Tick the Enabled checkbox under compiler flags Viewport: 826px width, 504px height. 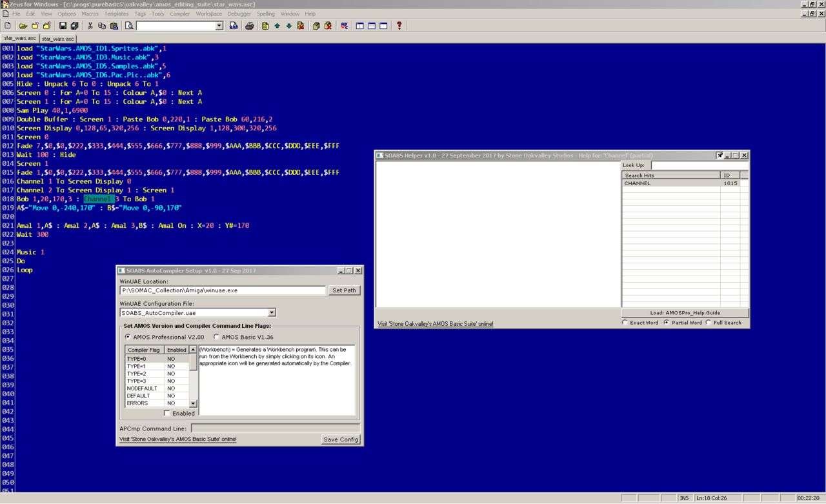coord(167,413)
